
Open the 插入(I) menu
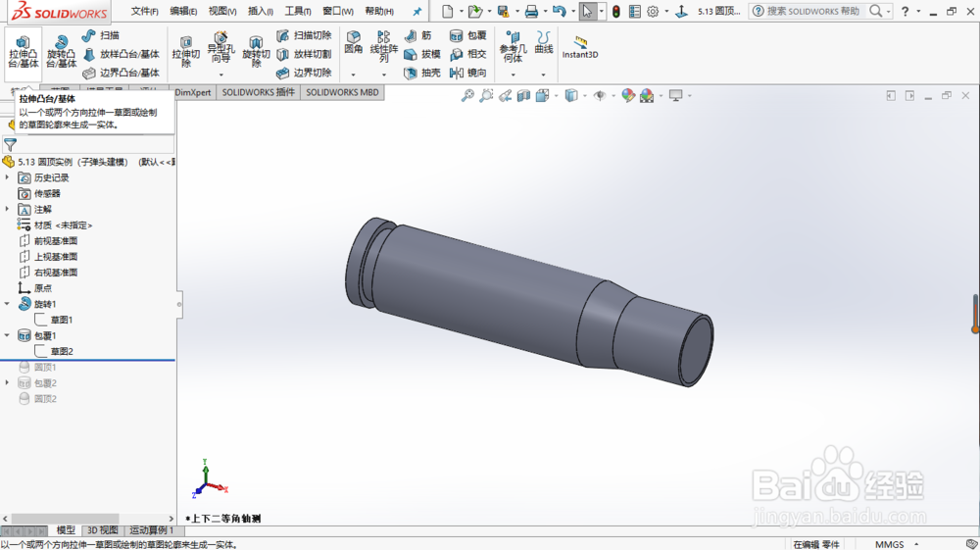click(261, 11)
